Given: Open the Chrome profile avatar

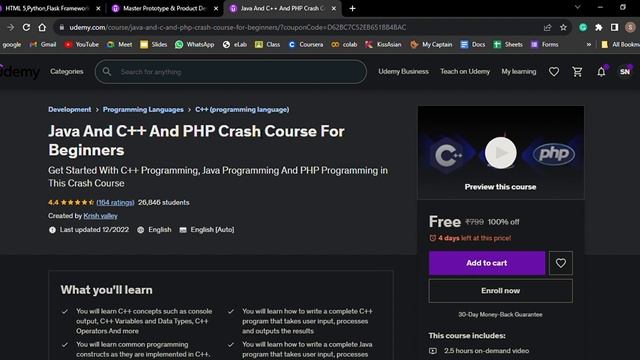Looking at the screenshot, I should tap(630, 27).
